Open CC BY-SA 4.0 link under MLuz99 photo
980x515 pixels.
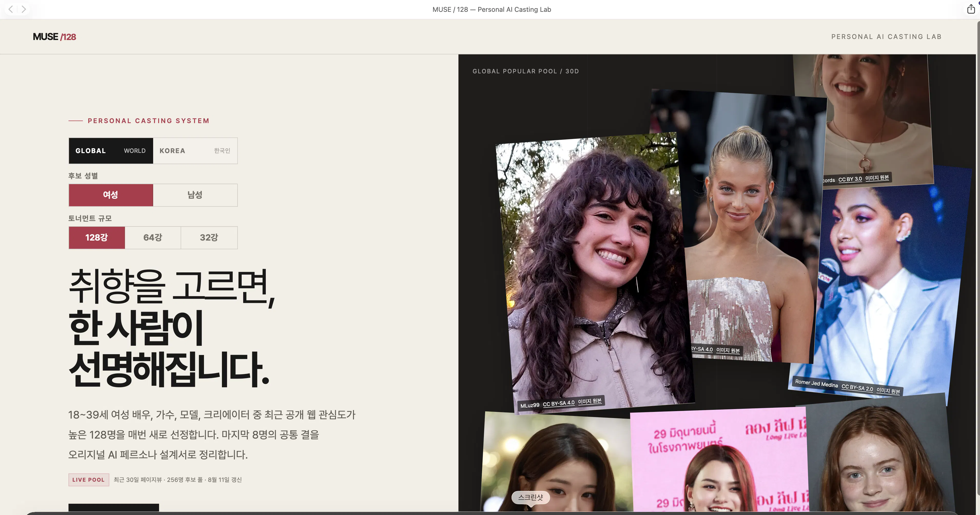click(x=558, y=403)
